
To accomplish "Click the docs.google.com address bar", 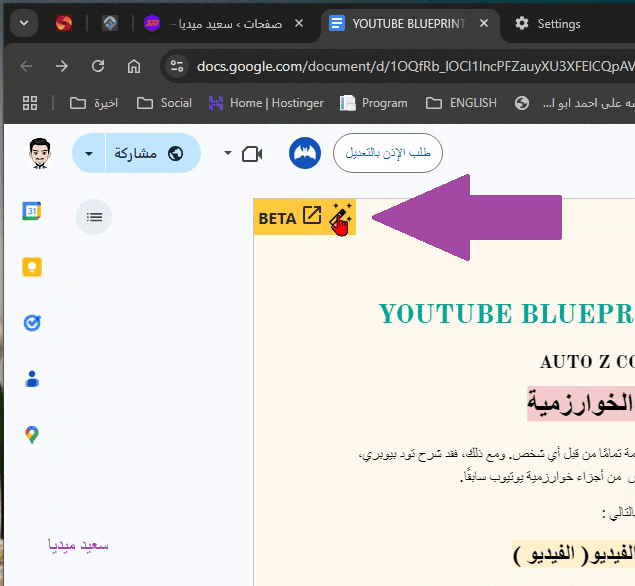I will [x=400, y=66].
